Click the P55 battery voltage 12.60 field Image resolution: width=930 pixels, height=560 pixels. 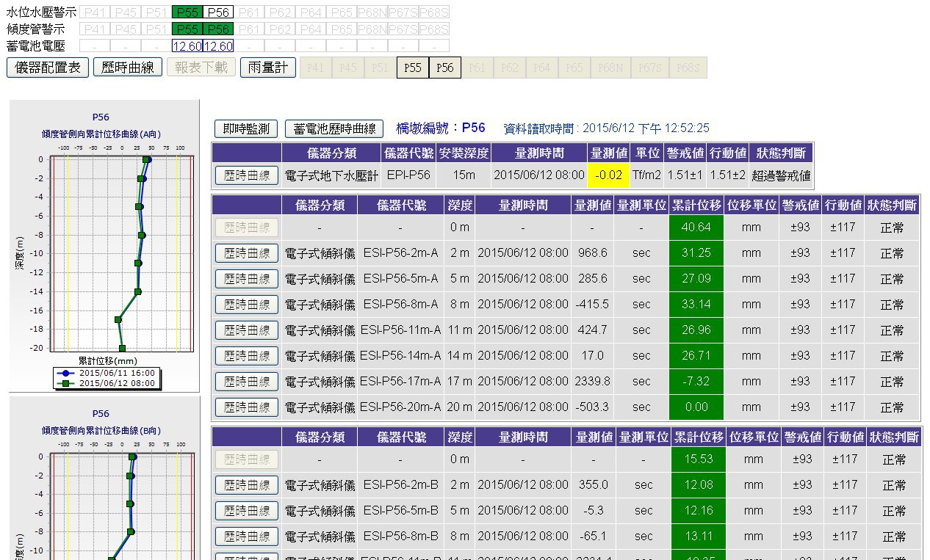point(187,46)
